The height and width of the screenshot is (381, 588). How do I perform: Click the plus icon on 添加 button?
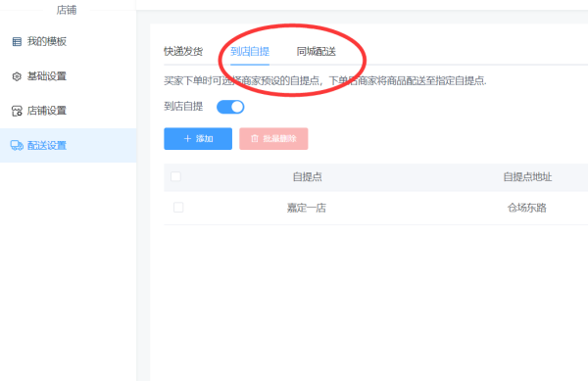click(187, 139)
